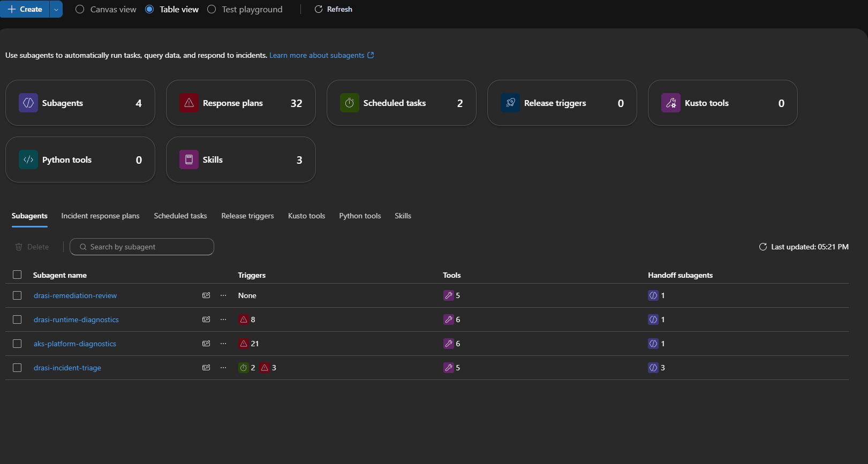
Task: Open the drasi-runtime-diagnostics subagent link
Action: point(76,320)
